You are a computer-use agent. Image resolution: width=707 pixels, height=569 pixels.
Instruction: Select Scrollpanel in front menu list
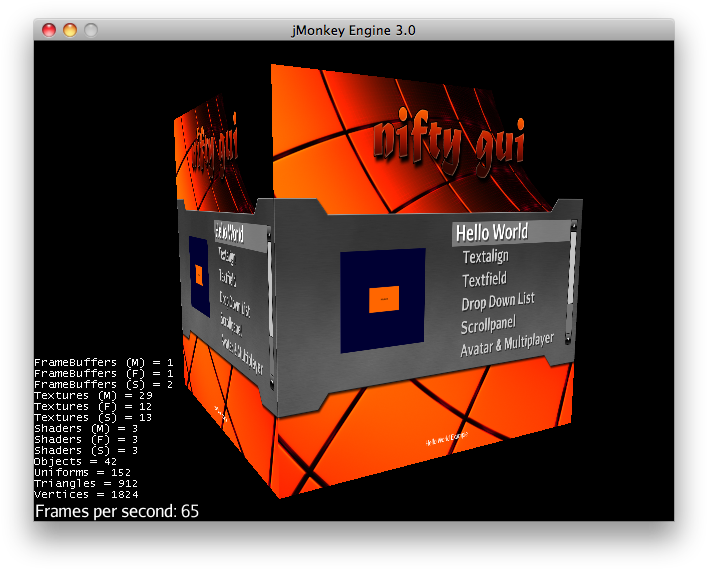tap(488, 325)
